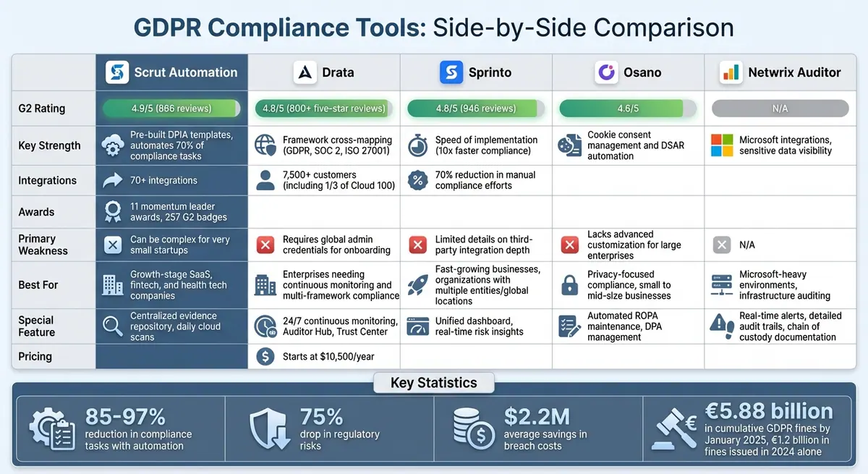Image resolution: width=868 pixels, height=474 pixels.
Task: Click the building icon beside Growth-stage SaaS
Action: [x=113, y=284]
